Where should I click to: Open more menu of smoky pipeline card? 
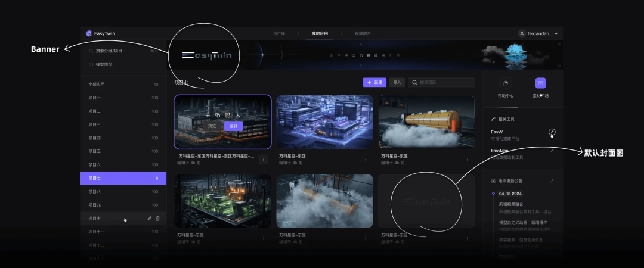tap(366, 238)
